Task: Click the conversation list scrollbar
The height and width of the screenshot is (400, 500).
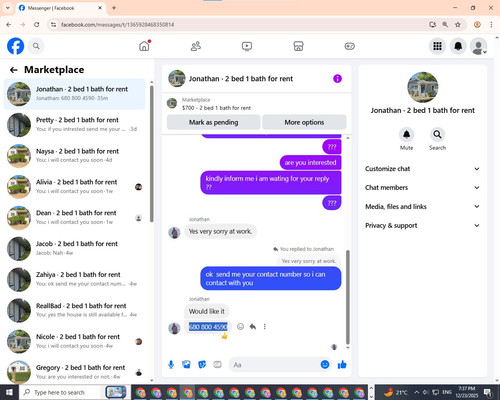Action: coord(152,153)
